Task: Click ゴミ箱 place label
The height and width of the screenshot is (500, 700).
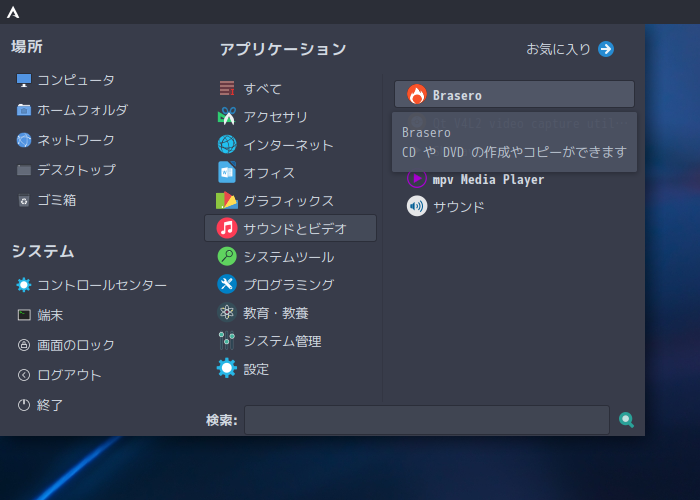Action: click(x=57, y=200)
